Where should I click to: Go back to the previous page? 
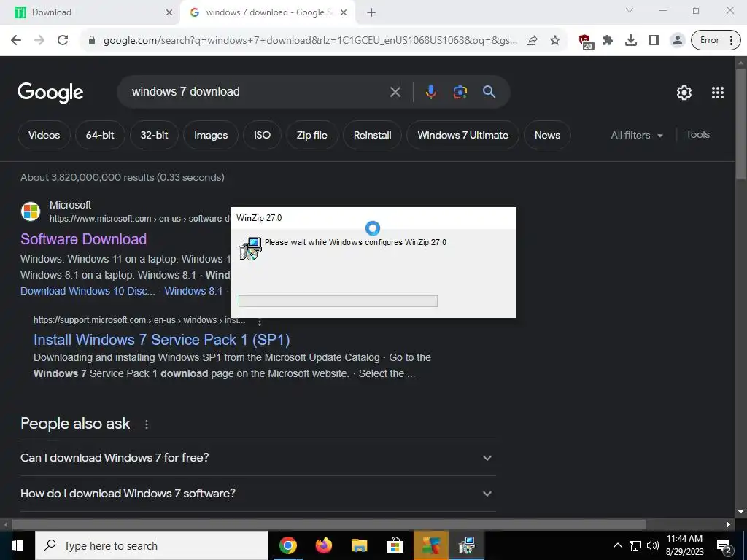click(x=16, y=40)
